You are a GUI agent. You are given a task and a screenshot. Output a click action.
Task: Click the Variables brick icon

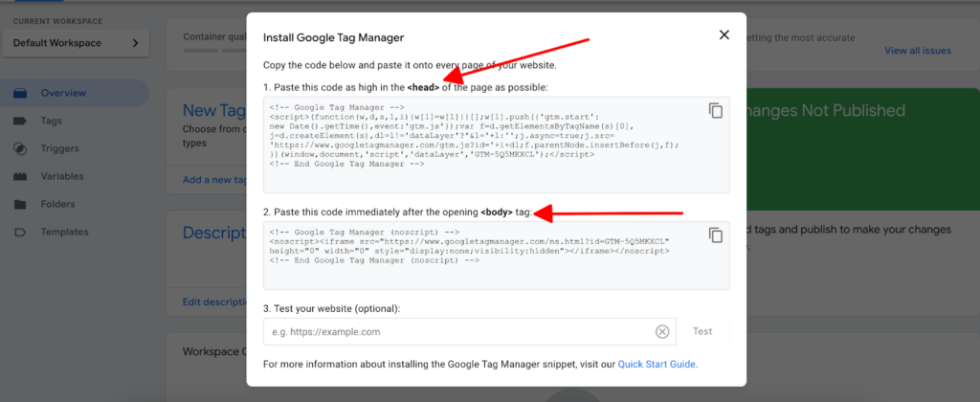tap(20, 176)
